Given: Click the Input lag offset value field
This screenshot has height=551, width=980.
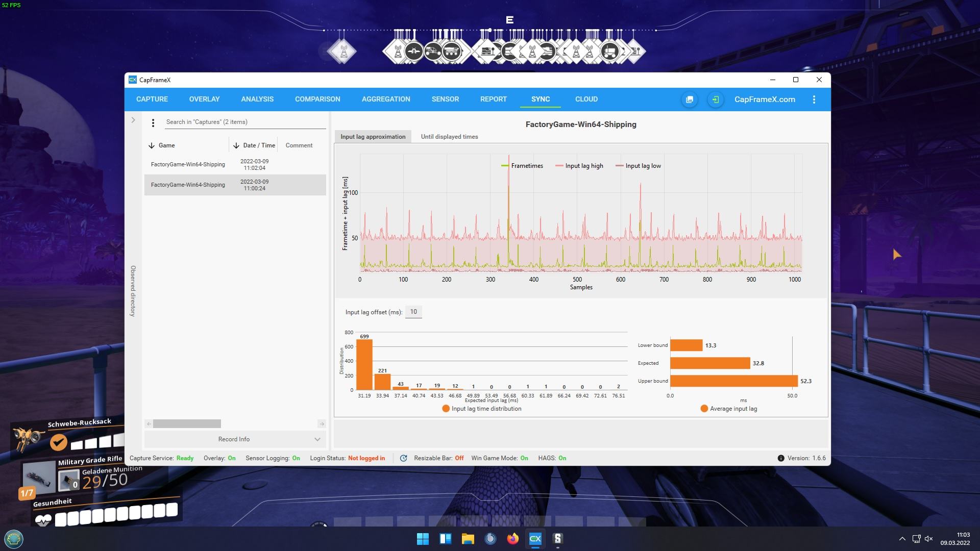Looking at the screenshot, I should pos(413,312).
